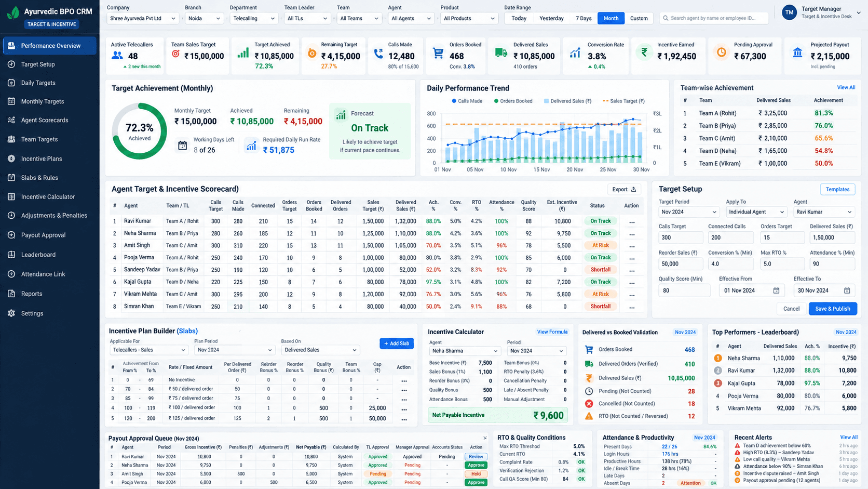This screenshot has width=868, height=489.
Task: Expand the Department Telecalling dropdown
Action: 254,18
